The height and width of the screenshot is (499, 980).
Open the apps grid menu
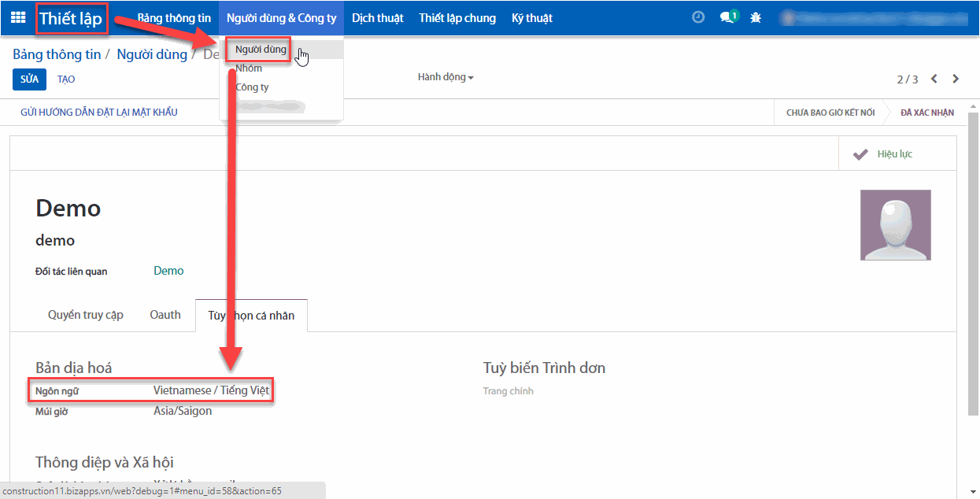17,17
